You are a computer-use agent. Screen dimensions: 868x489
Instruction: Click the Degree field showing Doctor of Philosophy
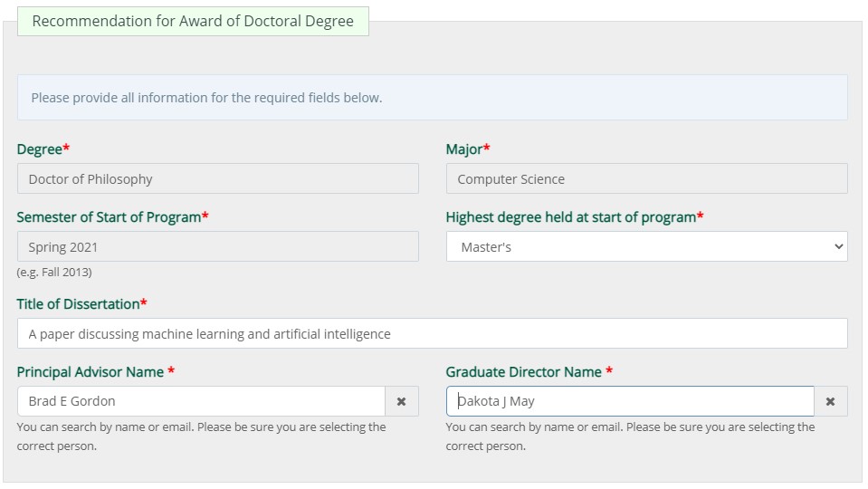[217, 178]
